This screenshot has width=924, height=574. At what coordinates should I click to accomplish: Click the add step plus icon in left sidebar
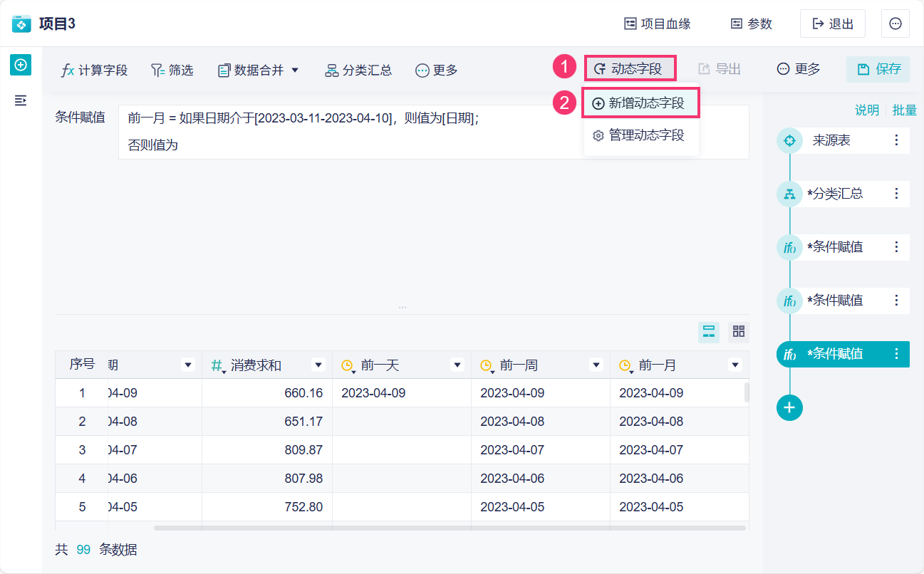21,66
